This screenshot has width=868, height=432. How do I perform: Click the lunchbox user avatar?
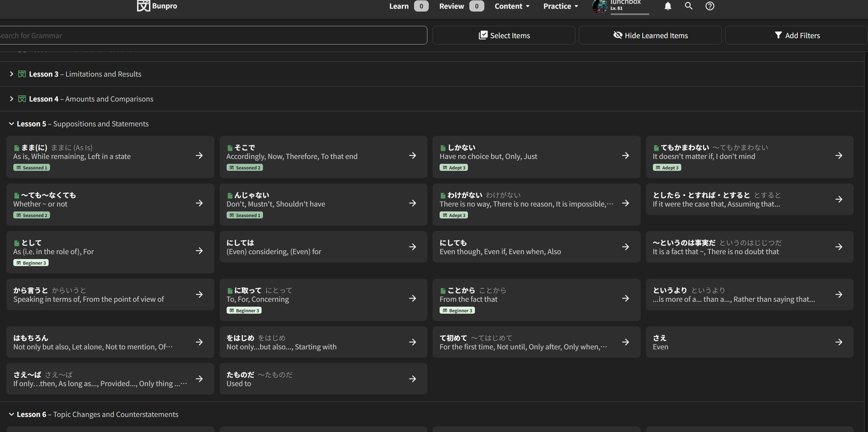click(x=600, y=6)
